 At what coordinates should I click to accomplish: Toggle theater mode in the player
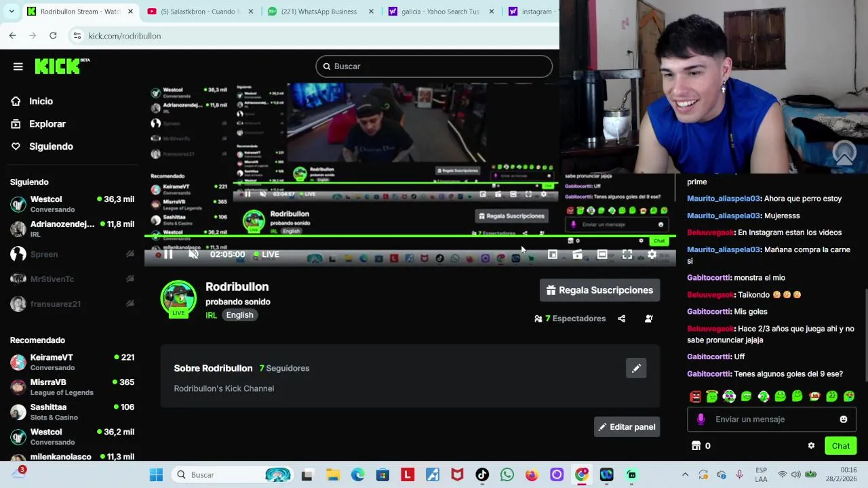[x=602, y=255]
